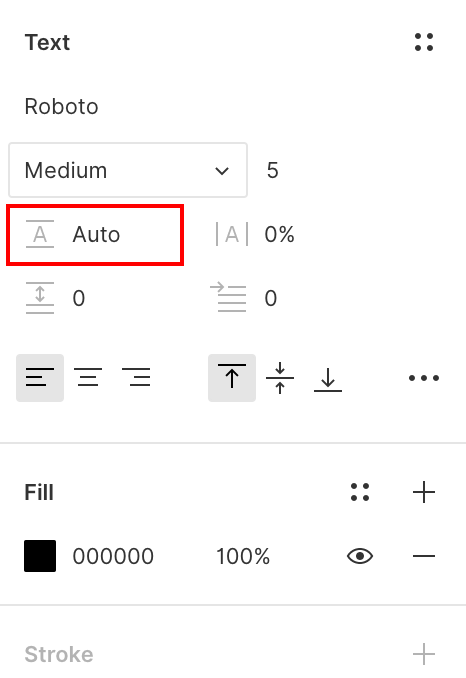The height and width of the screenshot is (678, 466).
Task: Click the letter spacing icon
Action: pyautogui.click(x=232, y=234)
